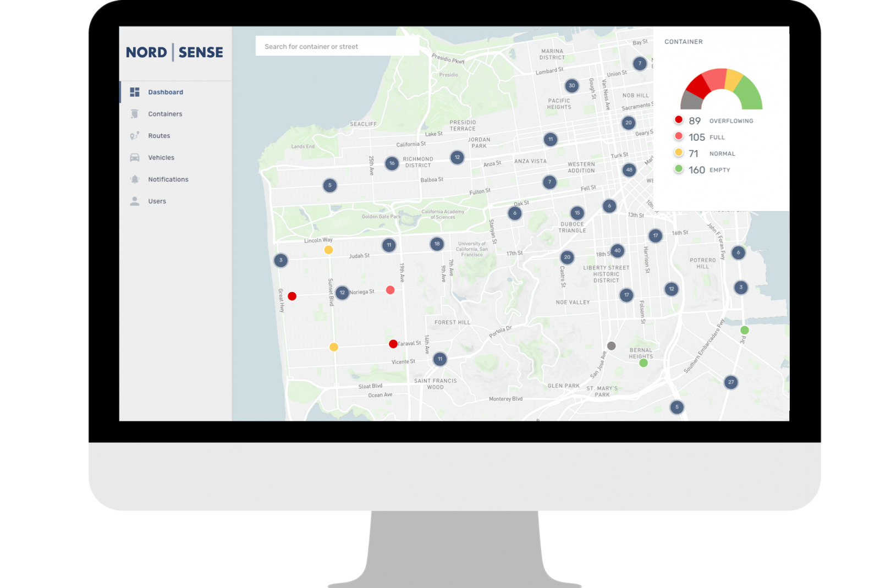Click the Nord Sense logo

click(174, 52)
